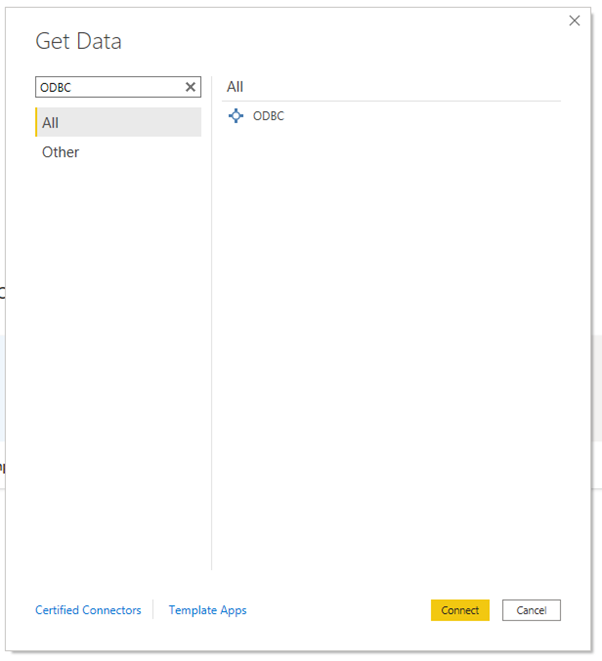Click empty results area below ODBC

click(x=390, y=330)
